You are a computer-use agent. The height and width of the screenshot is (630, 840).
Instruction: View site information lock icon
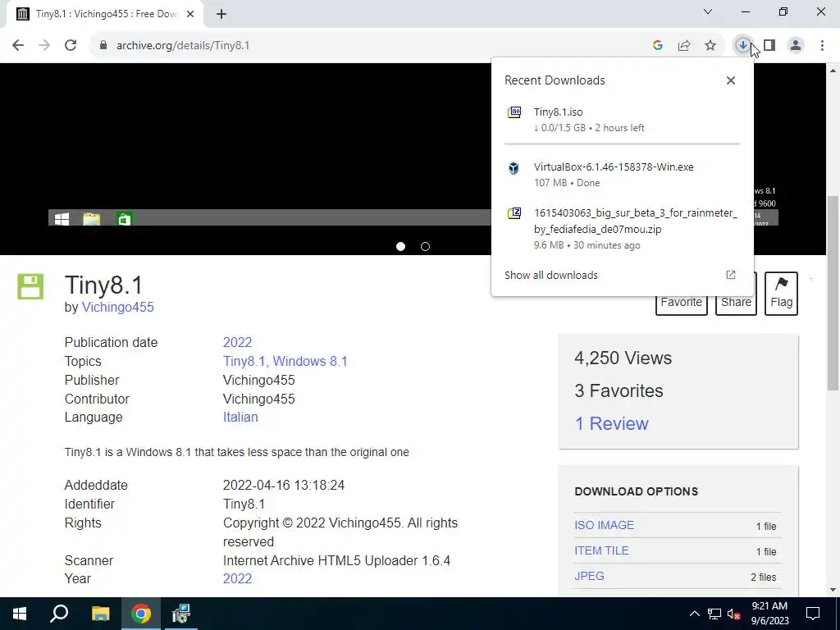point(103,46)
